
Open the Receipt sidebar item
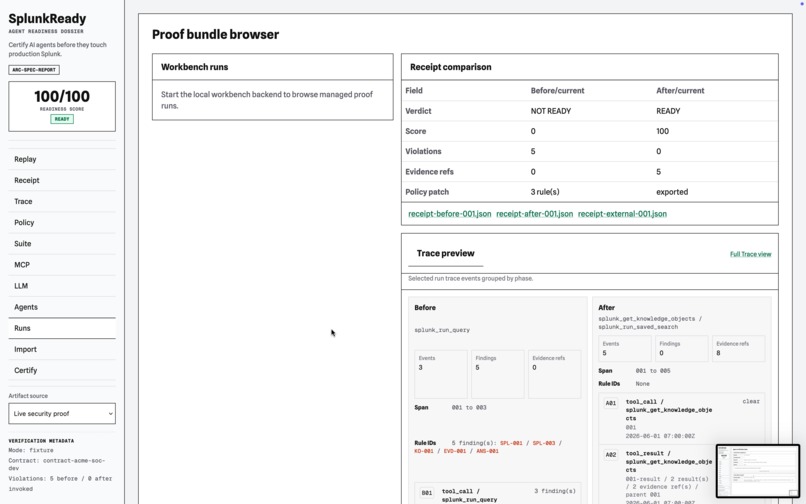point(62,180)
